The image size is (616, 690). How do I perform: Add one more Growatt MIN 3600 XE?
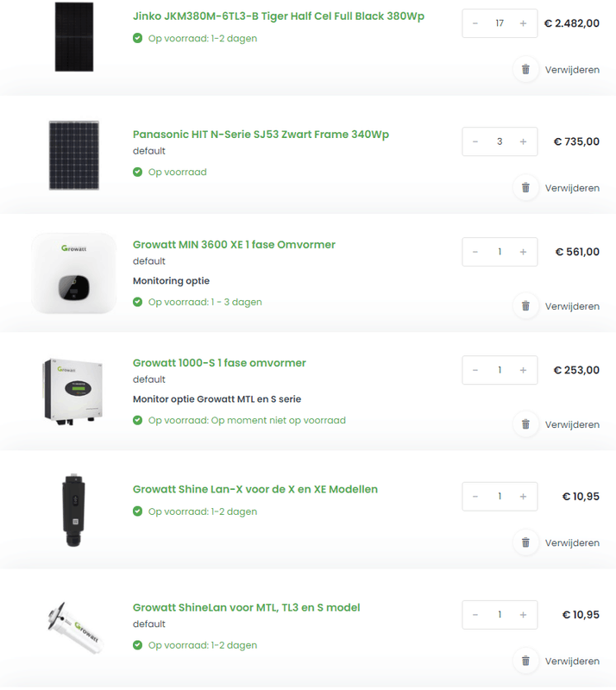523,252
